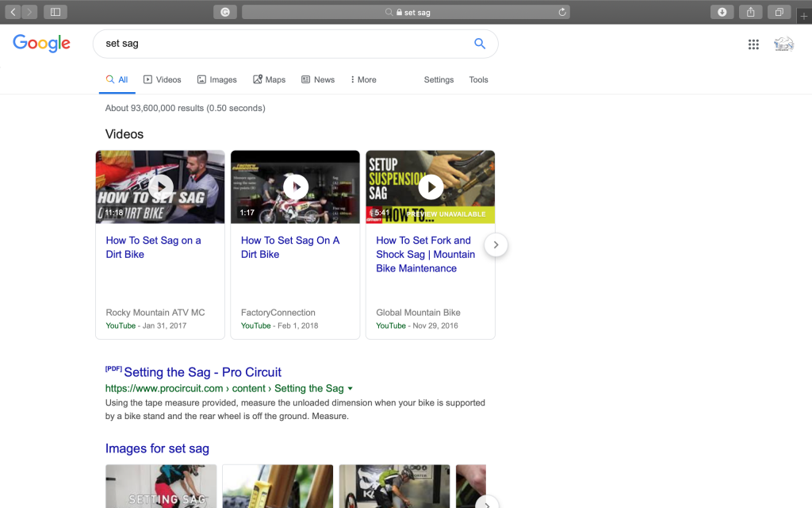Open a new tab with plus button

pos(804,16)
